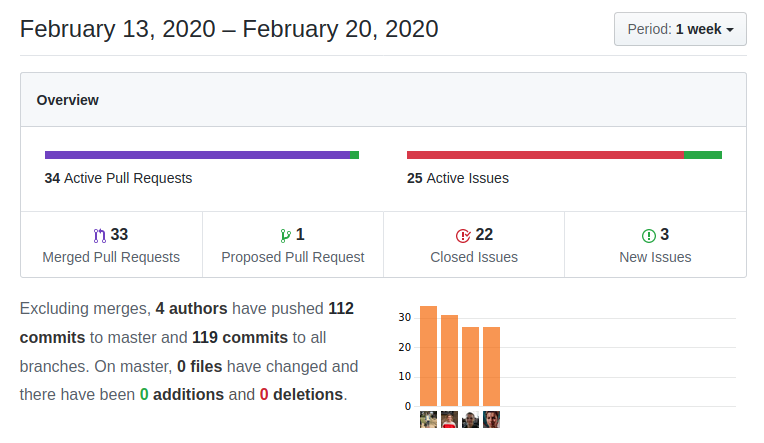
Task: Click the purple merged pull requests bar
Action: [197, 155]
